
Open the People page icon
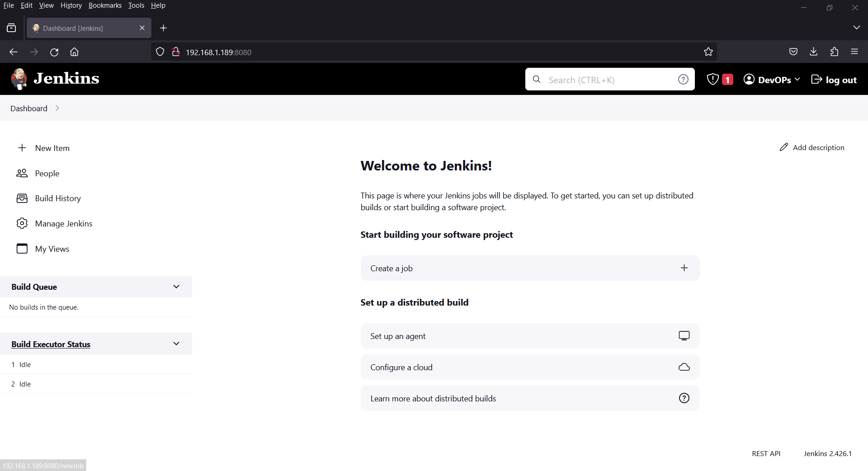pos(22,173)
